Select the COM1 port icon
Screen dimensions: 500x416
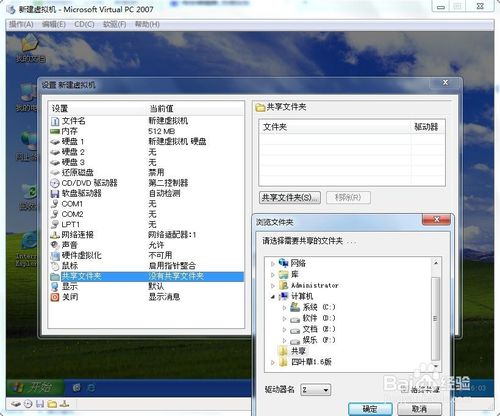[x=55, y=204]
